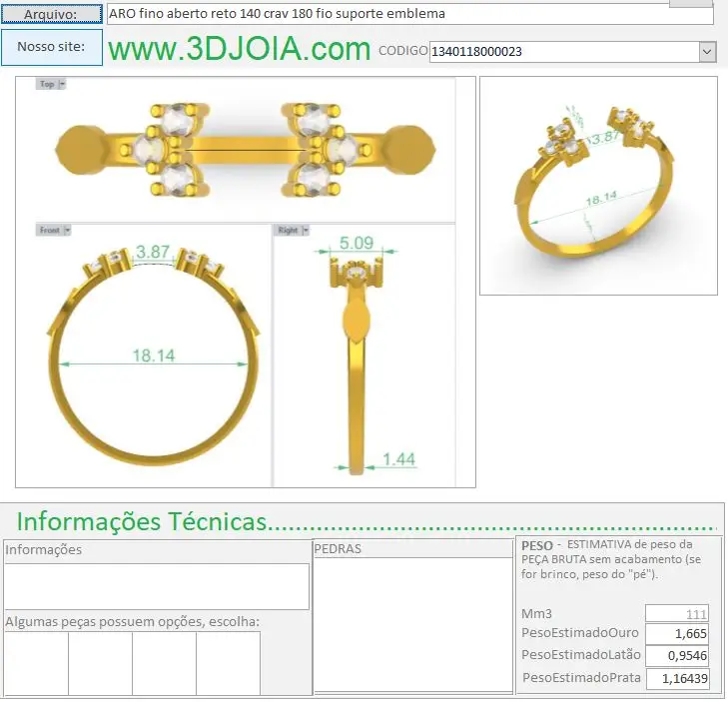
Task: Open the www.3DJOIA.com website link
Action: pyautogui.click(x=239, y=49)
